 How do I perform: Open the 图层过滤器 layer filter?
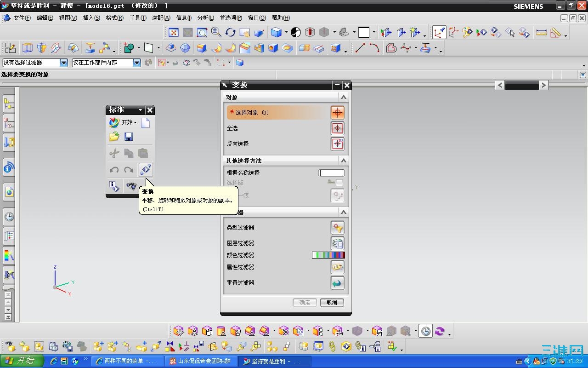pyautogui.click(x=338, y=243)
